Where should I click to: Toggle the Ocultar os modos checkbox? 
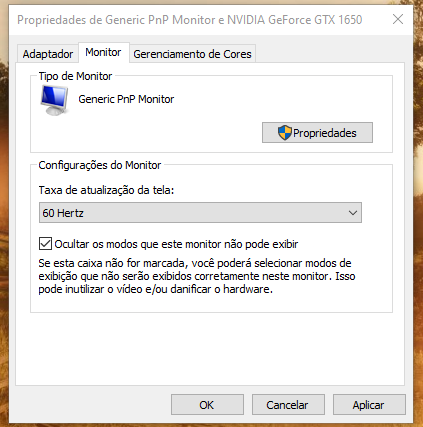click(45, 244)
